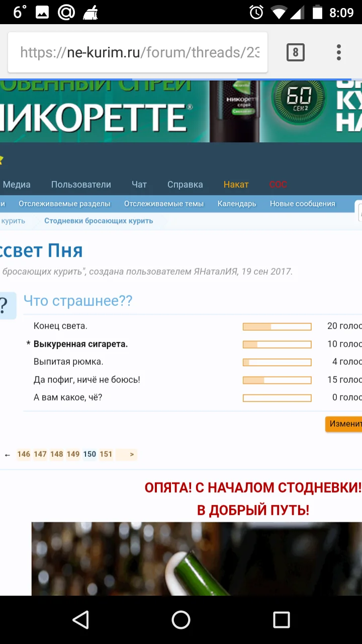The image size is (362, 644).
Task: Click the username ЯНаталИЯ in the thread info
Action: tap(216, 272)
